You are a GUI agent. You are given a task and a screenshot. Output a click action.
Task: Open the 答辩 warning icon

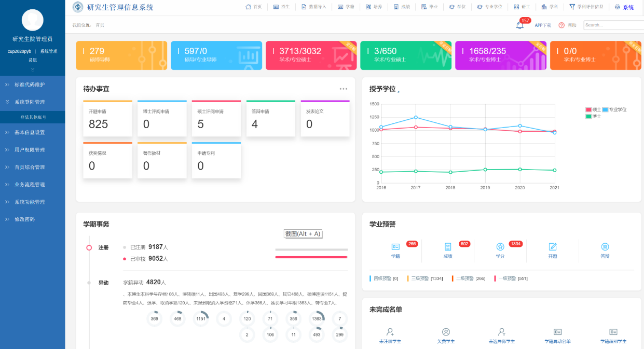click(x=605, y=247)
